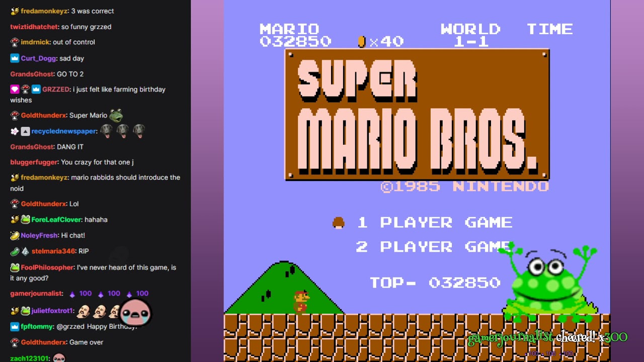Click the frog emote after "Super Mario"
644x362 pixels.
coord(116,115)
